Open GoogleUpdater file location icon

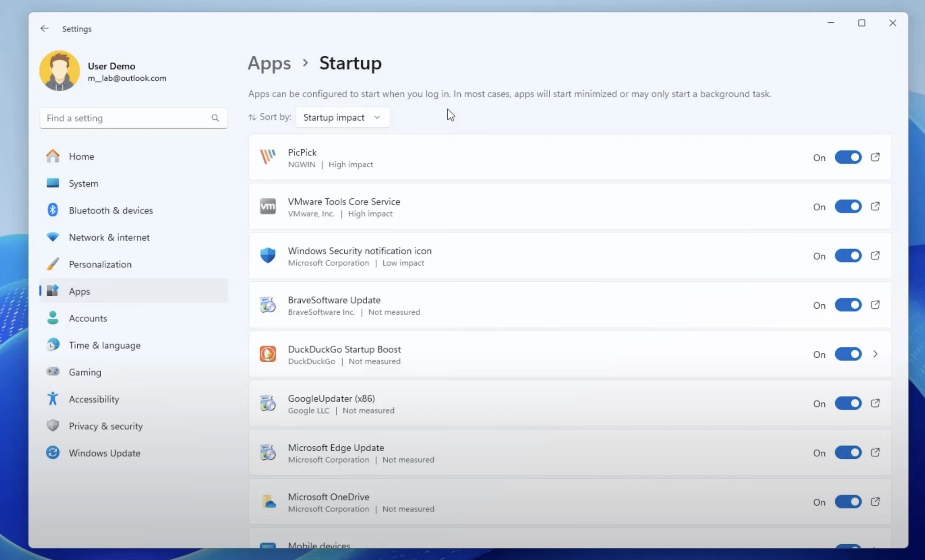[875, 403]
